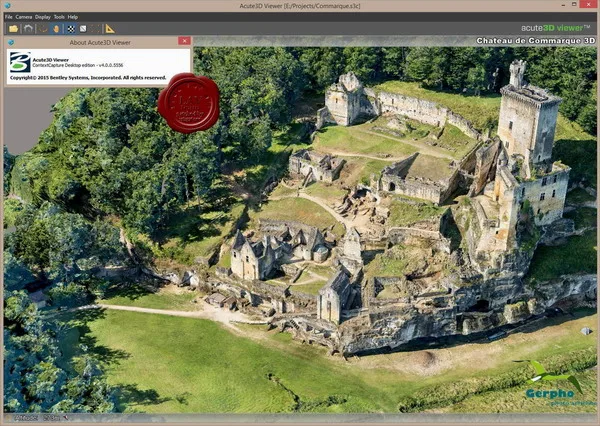The width and height of the screenshot is (600, 426).
Task: Toggle the white shaded display icon
Action: tap(83, 29)
